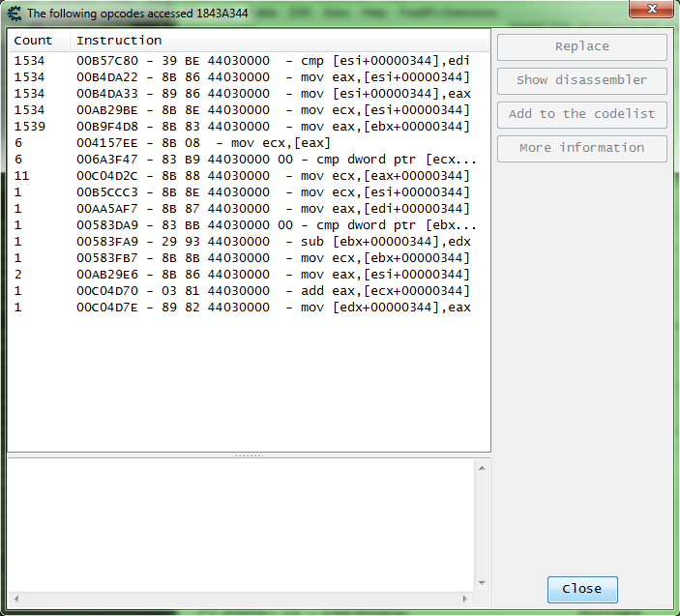Image resolution: width=680 pixels, height=616 pixels.
Task: Select the last row 00C04D7E
Action: tap(242, 308)
